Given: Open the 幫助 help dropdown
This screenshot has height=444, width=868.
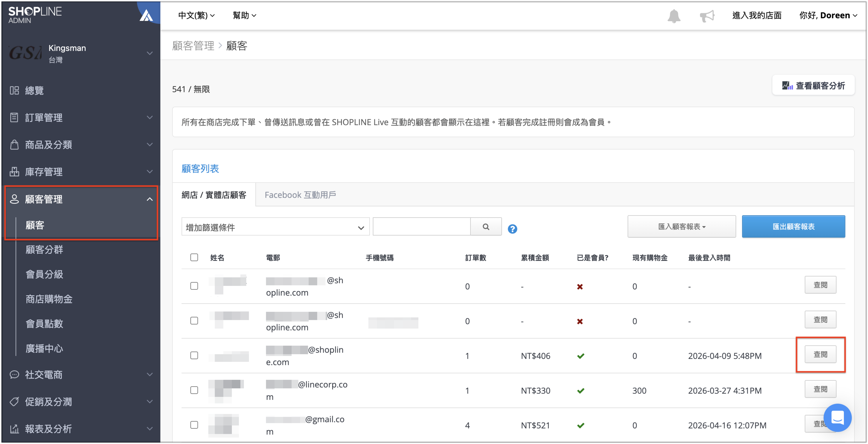Looking at the screenshot, I should click(x=244, y=15).
